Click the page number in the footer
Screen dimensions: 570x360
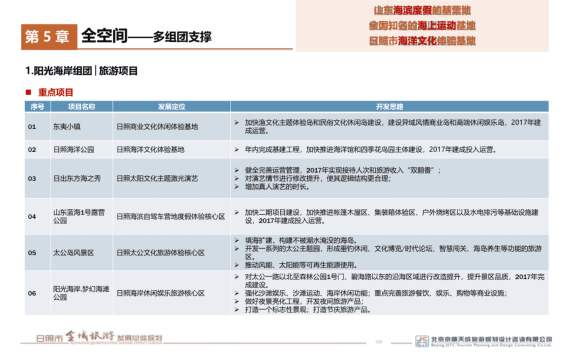click(378, 342)
